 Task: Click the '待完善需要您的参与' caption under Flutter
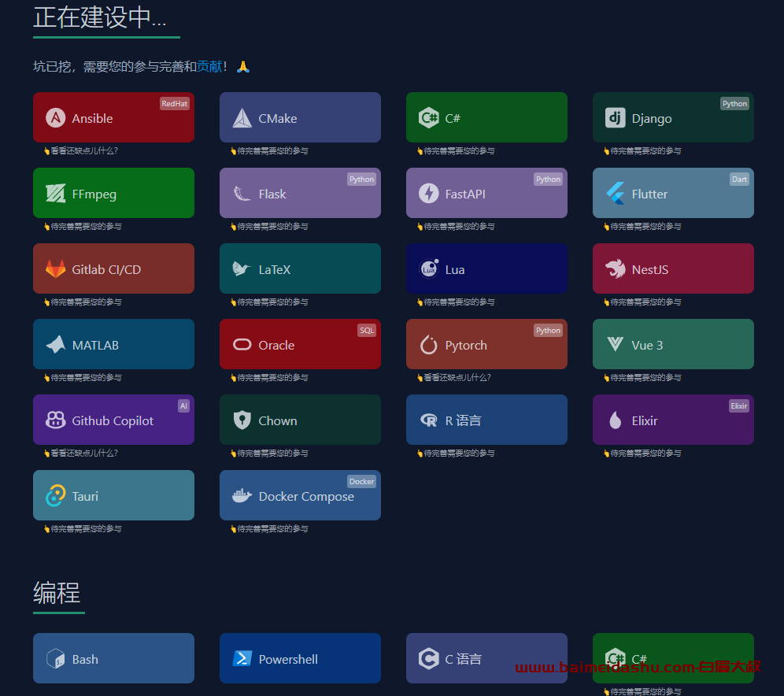[x=642, y=227]
